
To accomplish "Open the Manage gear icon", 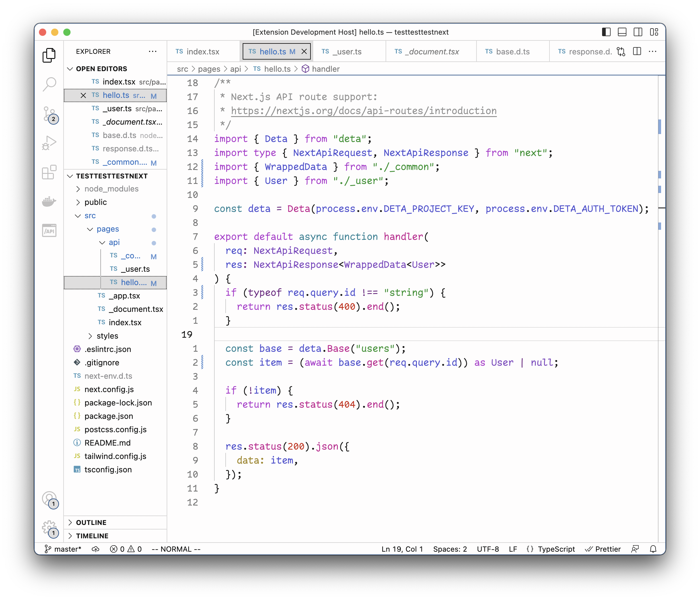I will pyautogui.click(x=49, y=527).
